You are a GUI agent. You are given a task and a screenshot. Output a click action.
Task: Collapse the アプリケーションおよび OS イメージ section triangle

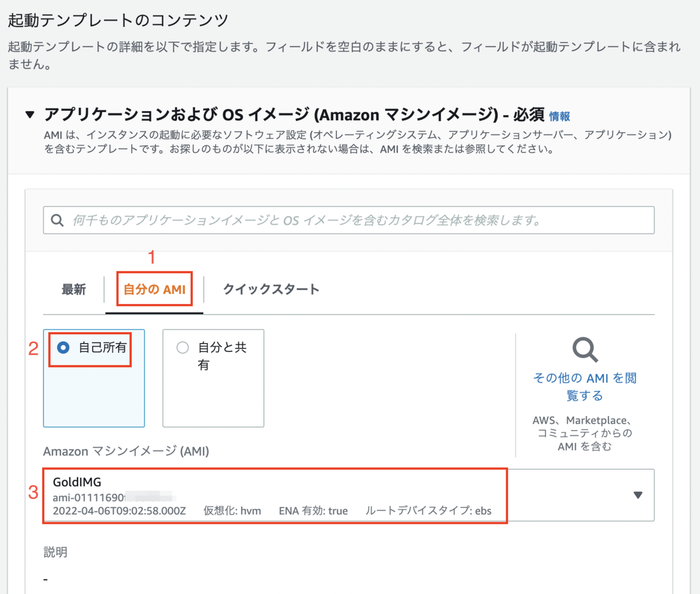(x=30, y=114)
